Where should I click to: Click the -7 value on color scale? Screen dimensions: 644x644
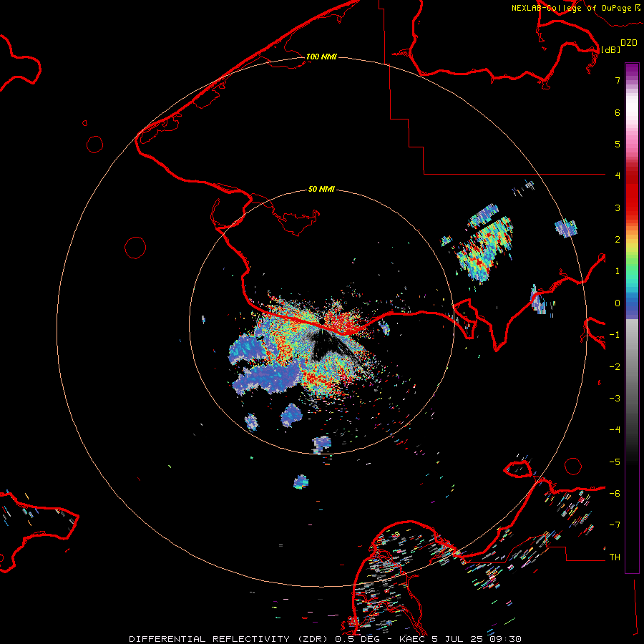tap(615, 525)
